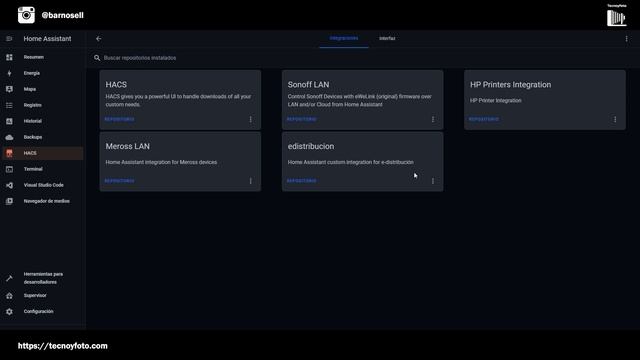
Task: Open the Meross LAN Repositorio link
Action: tap(119, 181)
